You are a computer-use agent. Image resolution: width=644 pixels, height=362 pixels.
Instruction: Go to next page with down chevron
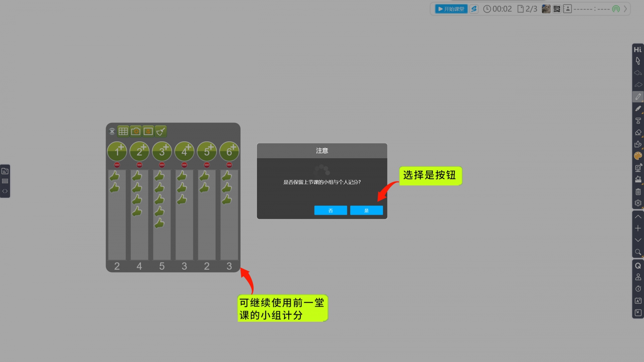[x=638, y=240]
